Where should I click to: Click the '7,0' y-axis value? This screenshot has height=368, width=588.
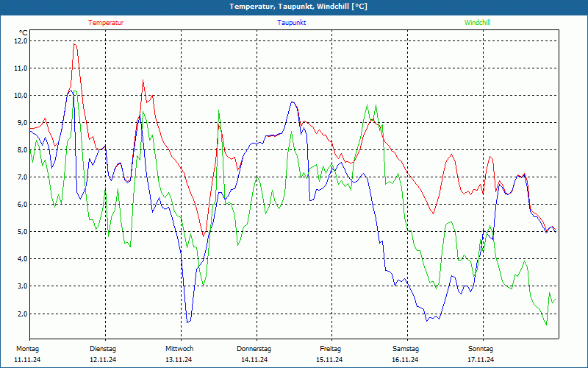point(22,177)
